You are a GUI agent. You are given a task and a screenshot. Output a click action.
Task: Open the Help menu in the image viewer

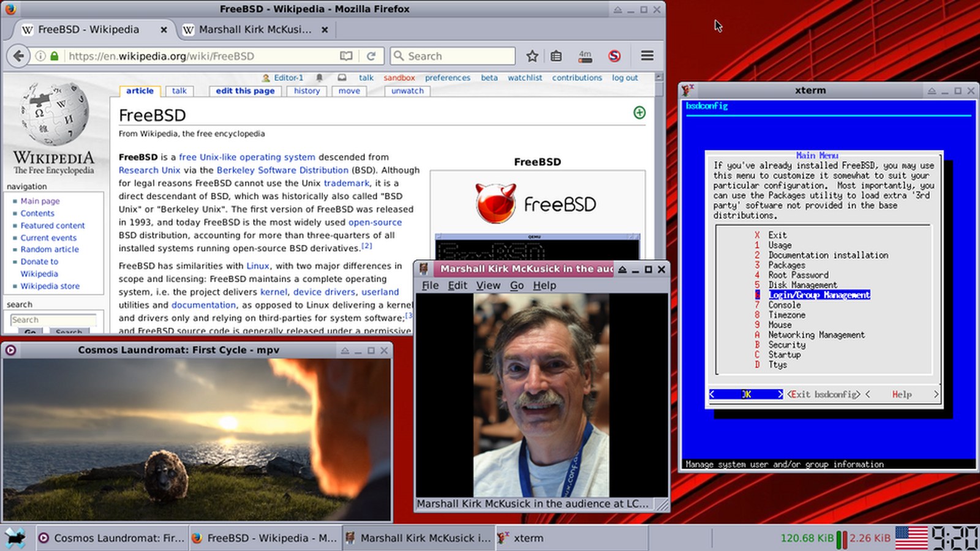click(x=545, y=285)
